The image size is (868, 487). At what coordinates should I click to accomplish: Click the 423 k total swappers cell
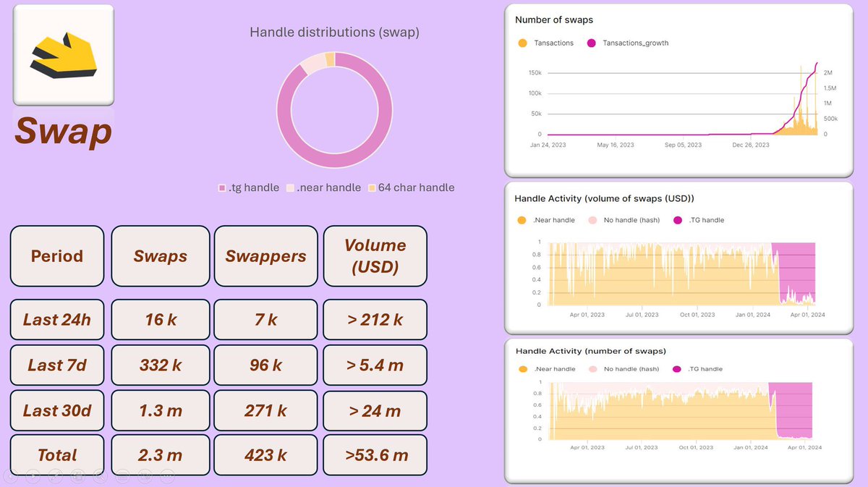[x=266, y=454]
